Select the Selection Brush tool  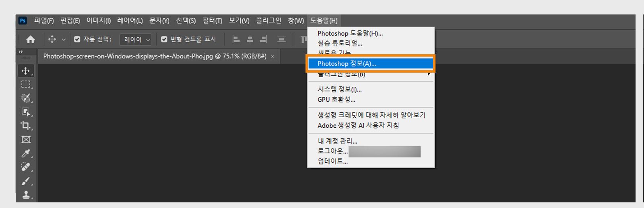coord(26,98)
